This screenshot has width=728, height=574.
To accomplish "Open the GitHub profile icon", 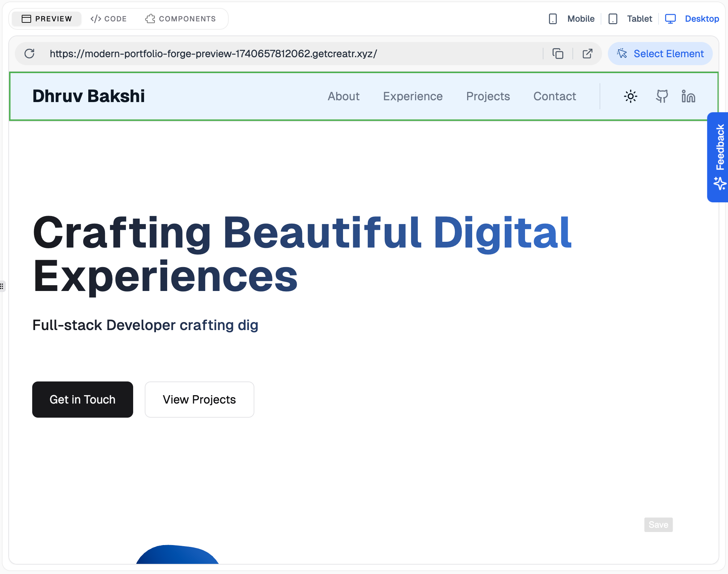I will (x=662, y=96).
